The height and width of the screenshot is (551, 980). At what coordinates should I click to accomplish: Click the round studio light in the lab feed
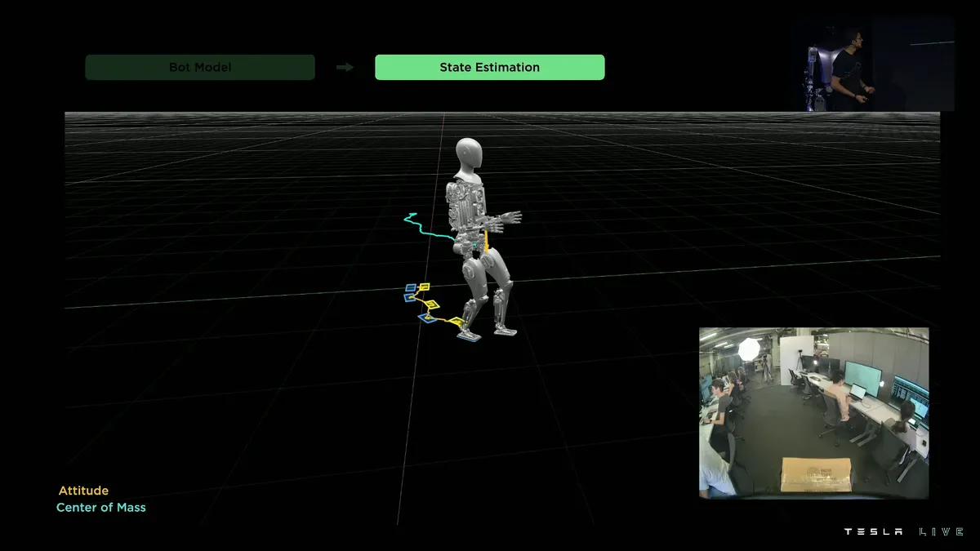748,349
